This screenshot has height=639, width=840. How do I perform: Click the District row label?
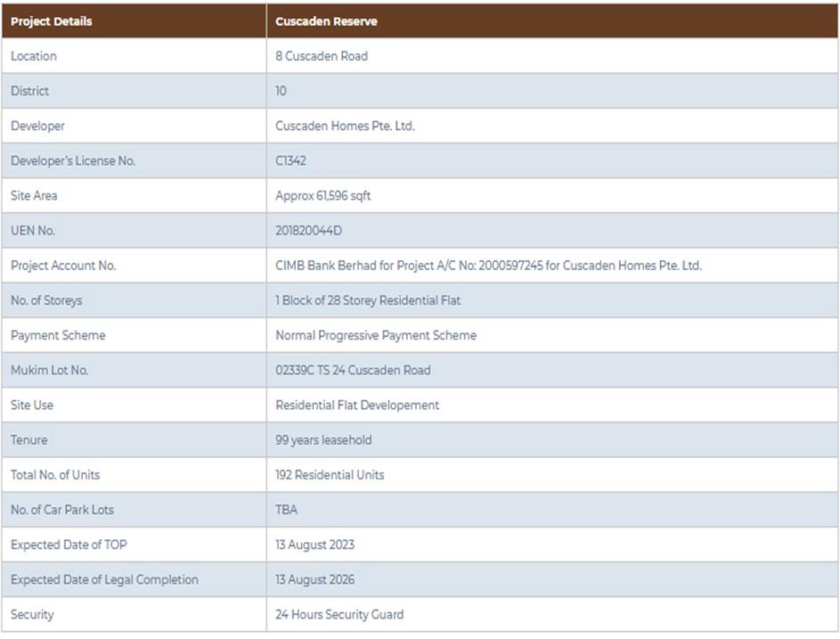[30, 91]
